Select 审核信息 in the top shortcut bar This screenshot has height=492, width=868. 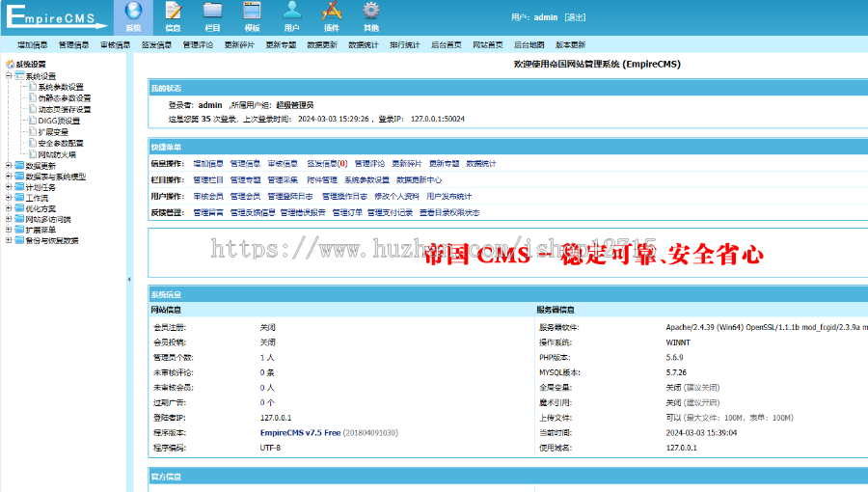115,44
